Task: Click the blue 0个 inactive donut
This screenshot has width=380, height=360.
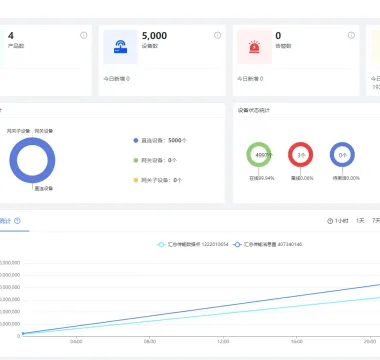Action: [x=342, y=155]
